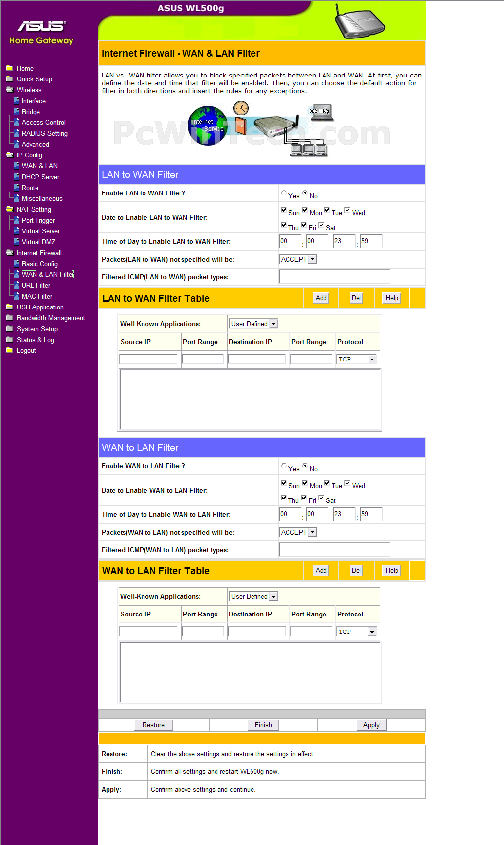Open Protocol TCP dropdown in LAN to WAN table
Screen dimensions: 504x845
tap(357, 359)
